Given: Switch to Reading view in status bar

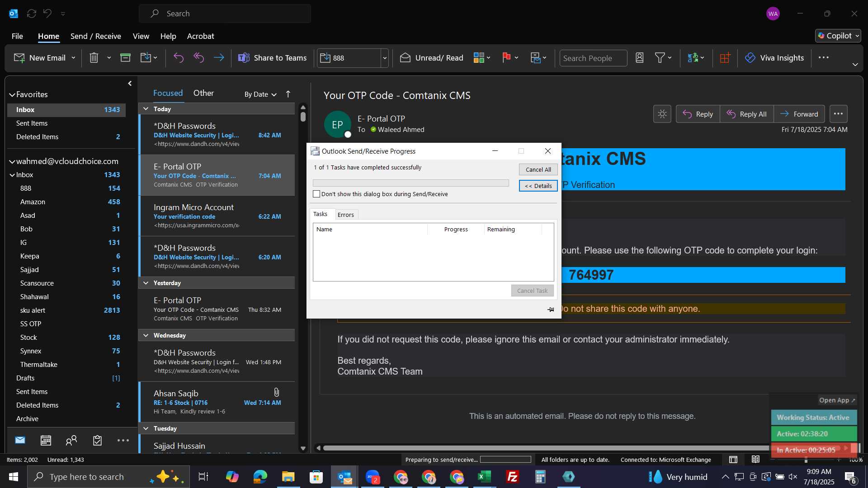Looking at the screenshot, I should [756, 460].
